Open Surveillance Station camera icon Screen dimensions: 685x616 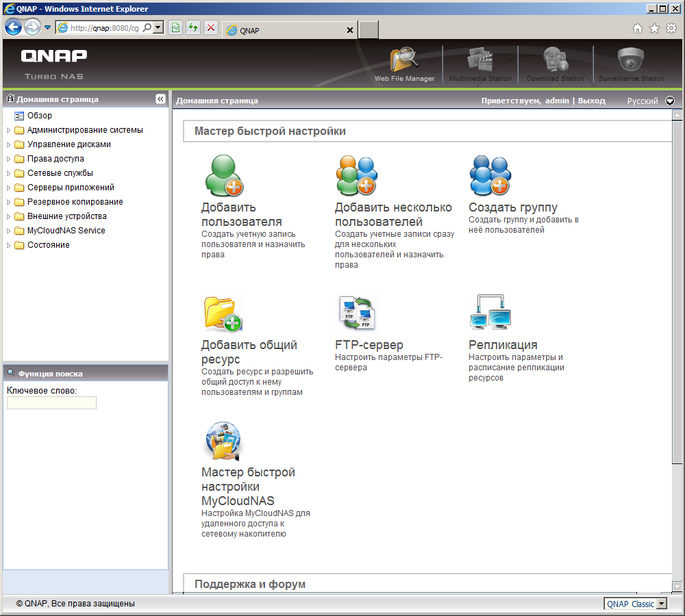pos(631,60)
